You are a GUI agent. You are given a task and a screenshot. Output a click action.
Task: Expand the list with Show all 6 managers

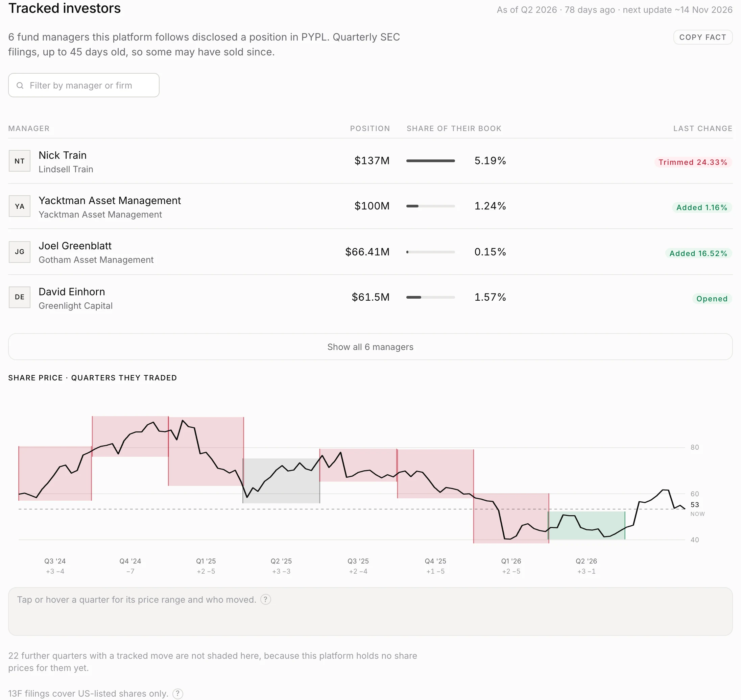(370, 347)
